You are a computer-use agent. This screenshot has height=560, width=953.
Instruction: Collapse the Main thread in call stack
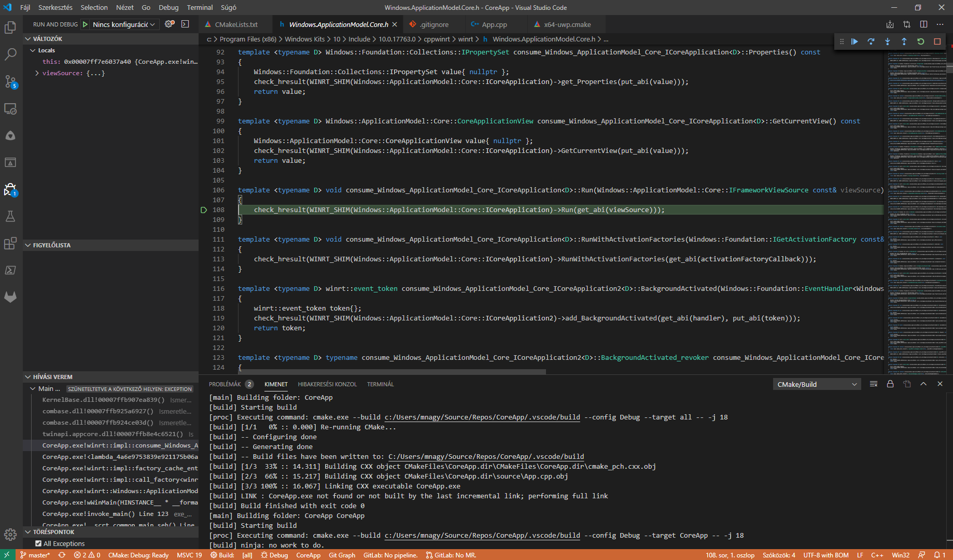tap(33, 388)
